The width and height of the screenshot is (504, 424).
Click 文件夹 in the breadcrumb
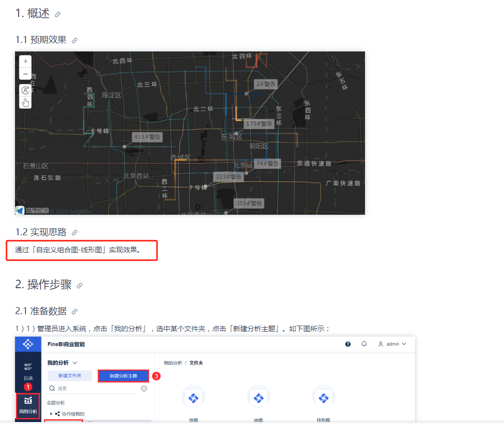point(196,363)
